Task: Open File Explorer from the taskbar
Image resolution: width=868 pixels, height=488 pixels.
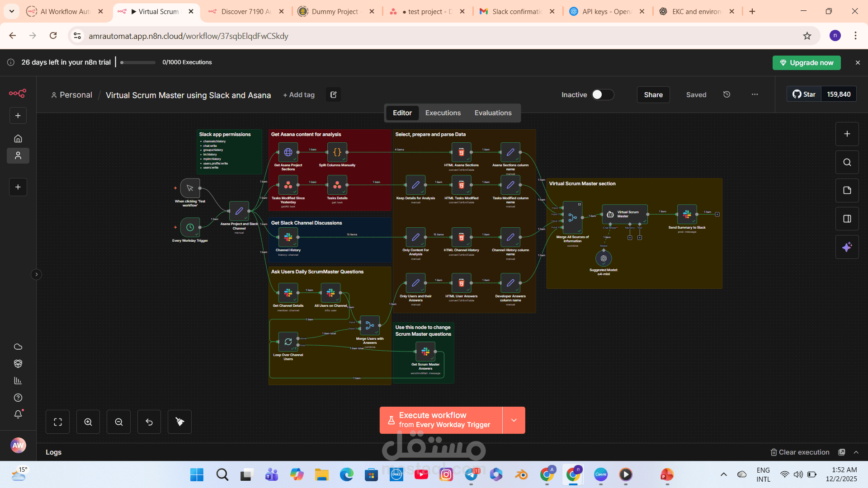Action: pyautogui.click(x=322, y=474)
